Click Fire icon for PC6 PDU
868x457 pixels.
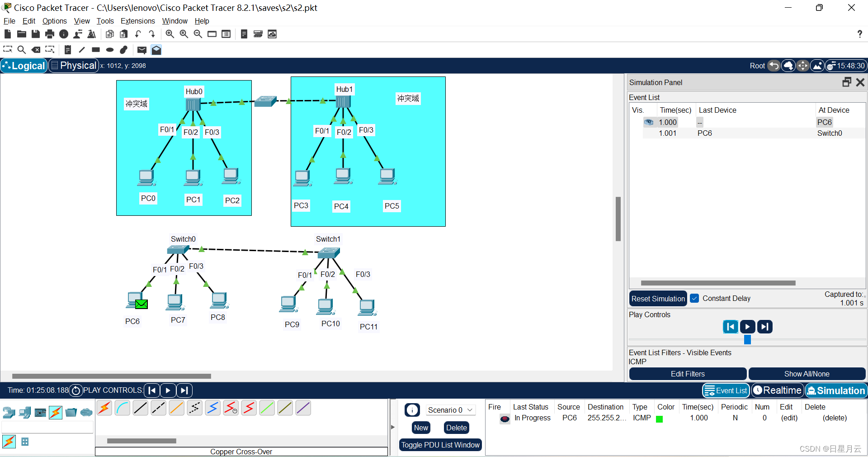click(x=505, y=419)
